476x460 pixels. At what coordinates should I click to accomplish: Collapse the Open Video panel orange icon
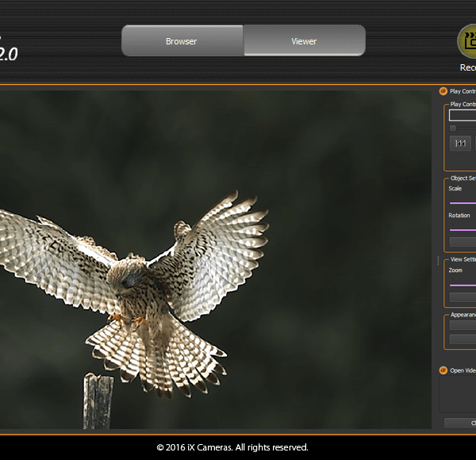443,370
